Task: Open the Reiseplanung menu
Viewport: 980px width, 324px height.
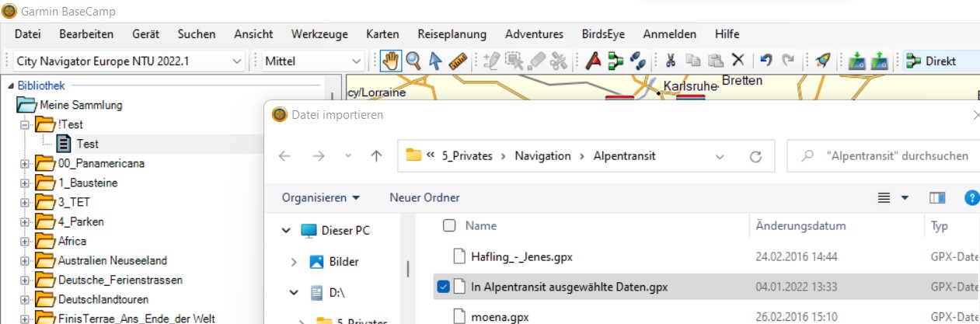Action: (452, 34)
